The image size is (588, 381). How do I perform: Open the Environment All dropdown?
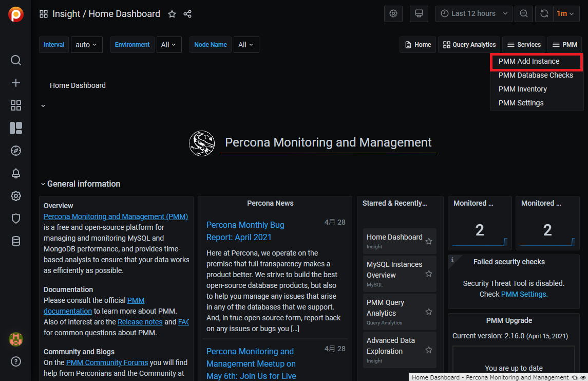[x=169, y=45]
